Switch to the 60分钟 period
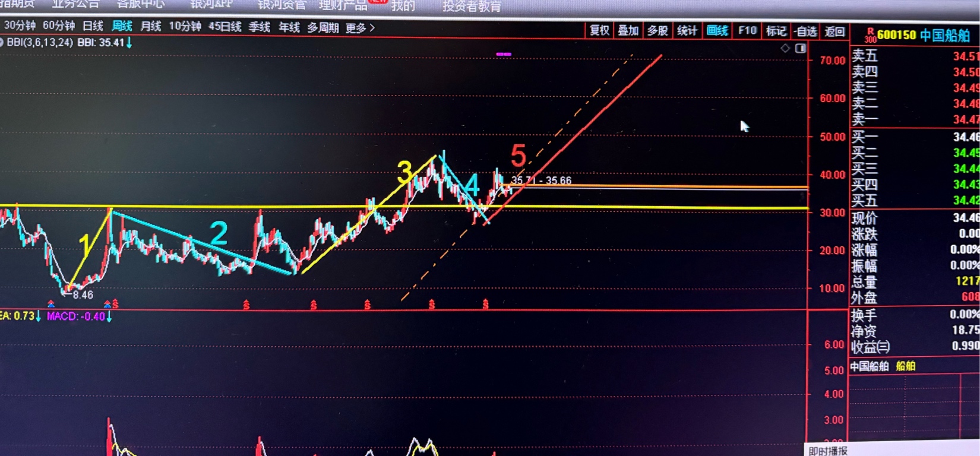The image size is (980, 456). click(59, 26)
